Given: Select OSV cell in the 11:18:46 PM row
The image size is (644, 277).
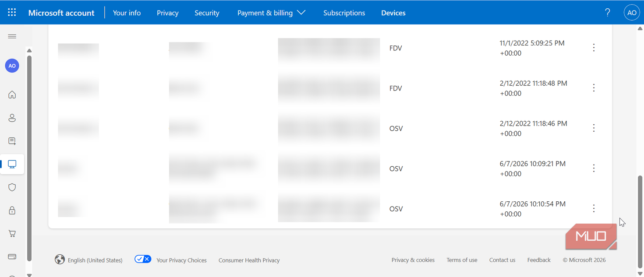Looking at the screenshot, I should click(x=396, y=129).
